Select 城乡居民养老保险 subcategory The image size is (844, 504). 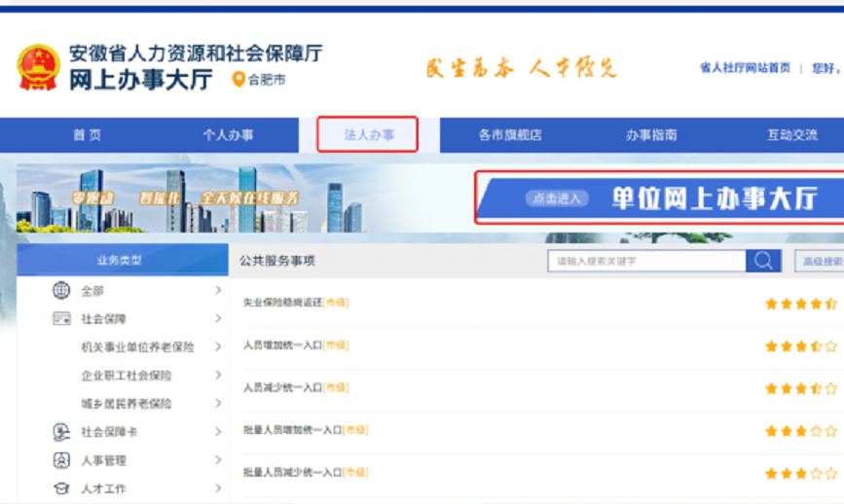pos(126,404)
